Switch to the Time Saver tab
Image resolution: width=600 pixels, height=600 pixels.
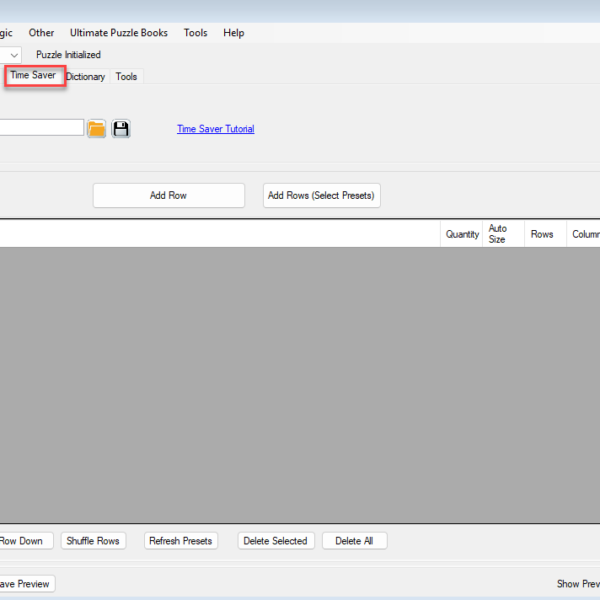(x=33, y=76)
